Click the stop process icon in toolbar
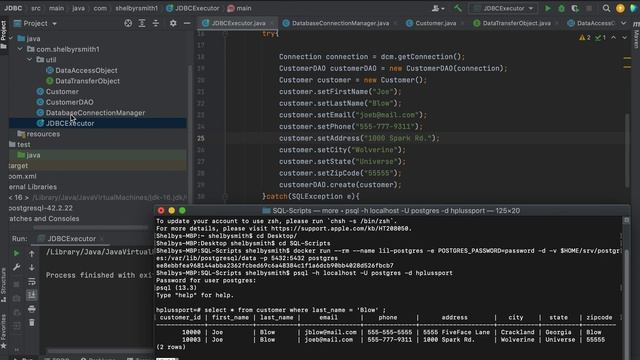The width and height of the screenshot is (640, 360). tap(589, 8)
